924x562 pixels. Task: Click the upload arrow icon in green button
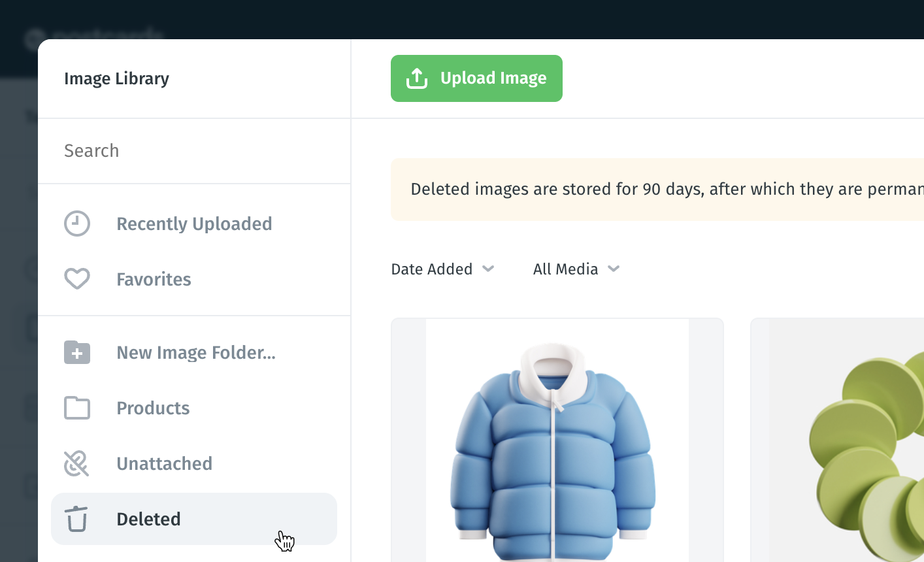click(417, 78)
